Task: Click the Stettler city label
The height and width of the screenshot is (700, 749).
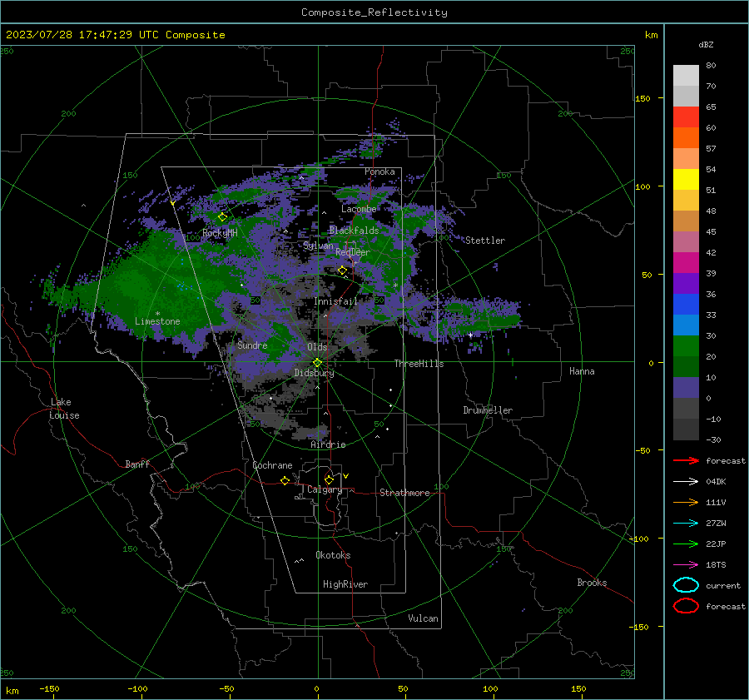Action: click(485, 241)
